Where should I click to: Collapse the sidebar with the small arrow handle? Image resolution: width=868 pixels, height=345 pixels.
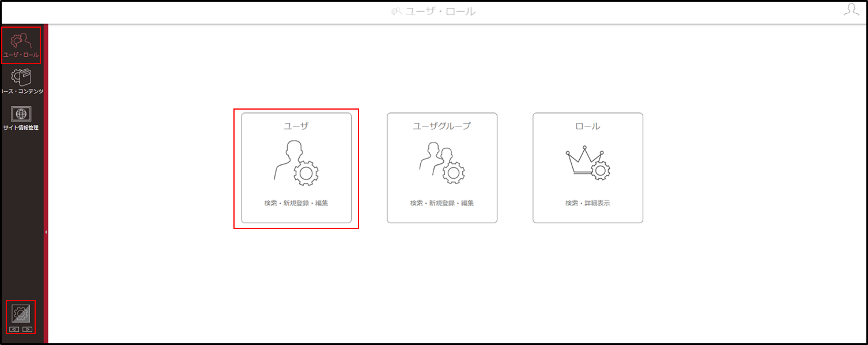click(x=46, y=232)
